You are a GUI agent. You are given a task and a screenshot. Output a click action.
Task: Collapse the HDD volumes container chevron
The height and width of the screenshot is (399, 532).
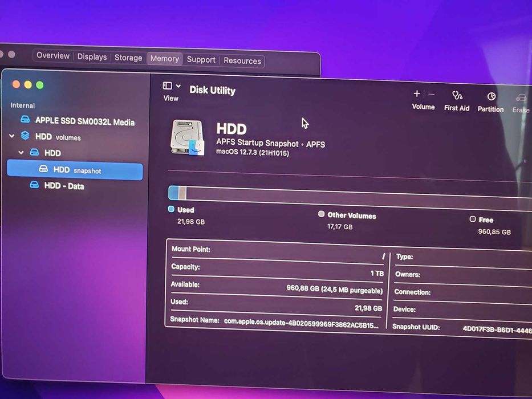(12, 136)
